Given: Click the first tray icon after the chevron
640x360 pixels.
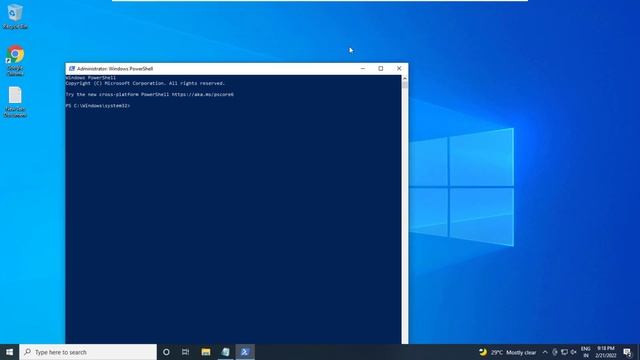Looking at the screenshot, I should pyautogui.click(x=555, y=352).
